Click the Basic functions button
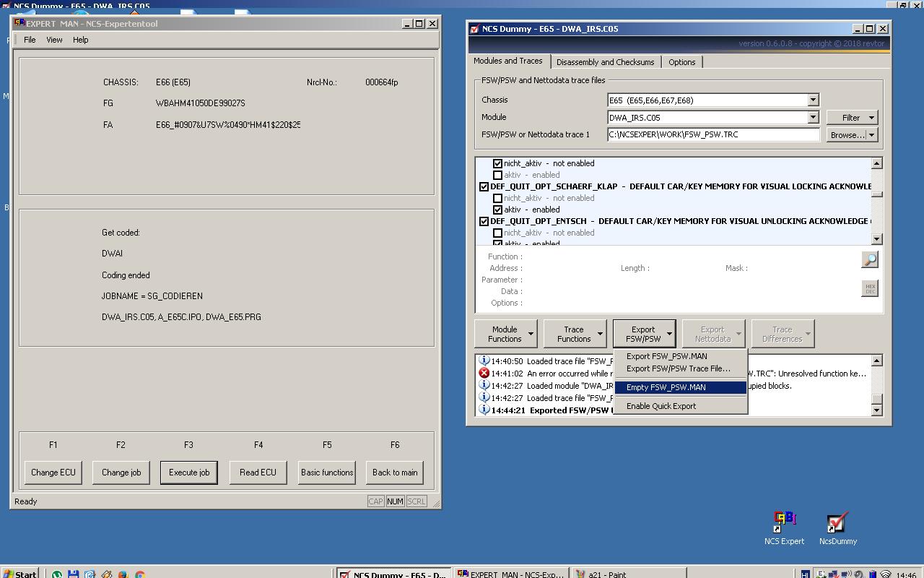 coord(327,473)
